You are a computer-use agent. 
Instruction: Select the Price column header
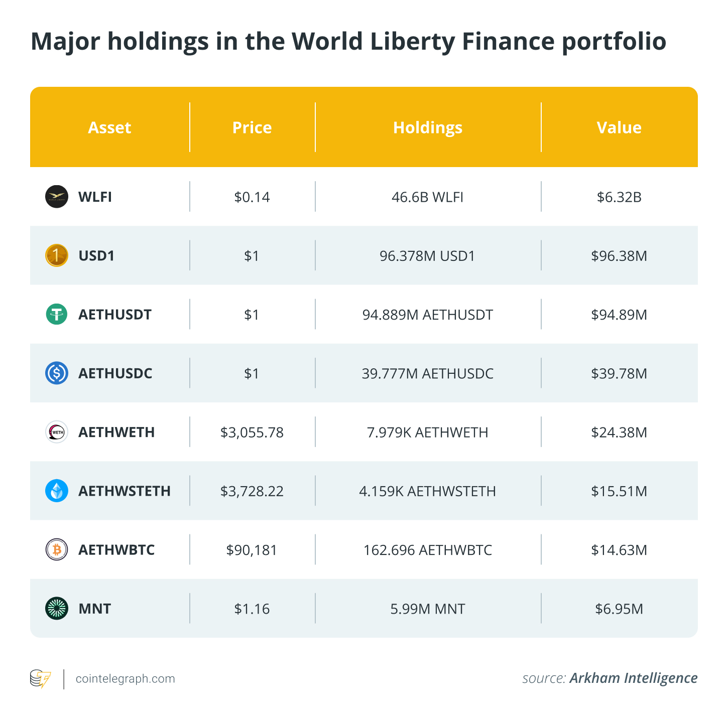coord(252,127)
